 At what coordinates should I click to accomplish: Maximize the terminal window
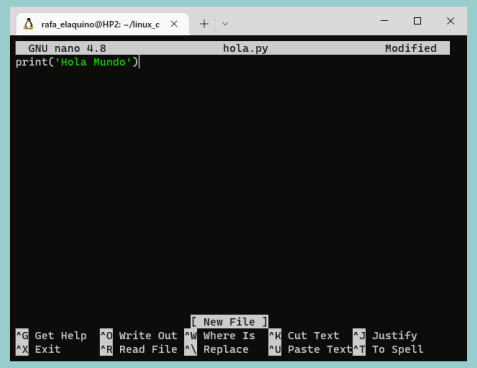pyautogui.click(x=417, y=21)
